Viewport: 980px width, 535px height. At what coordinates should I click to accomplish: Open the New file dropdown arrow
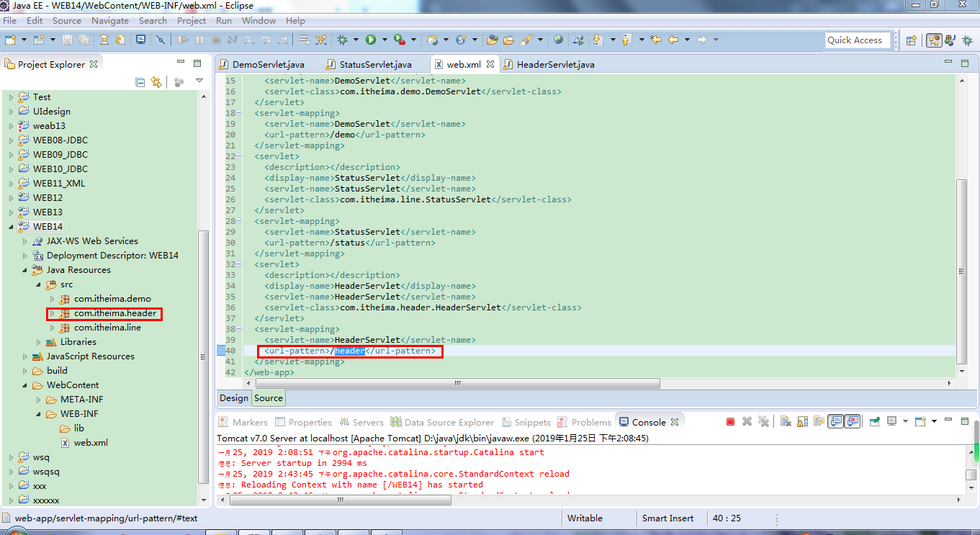tap(24, 40)
